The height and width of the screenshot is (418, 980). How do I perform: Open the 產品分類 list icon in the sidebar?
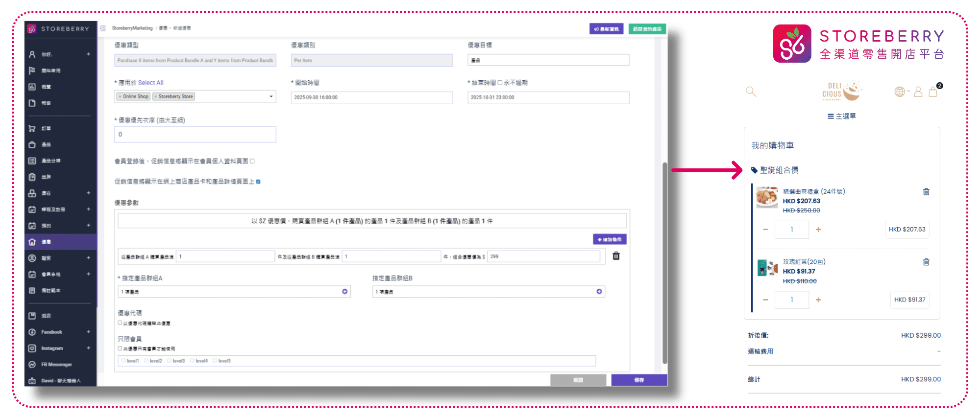click(x=32, y=161)
